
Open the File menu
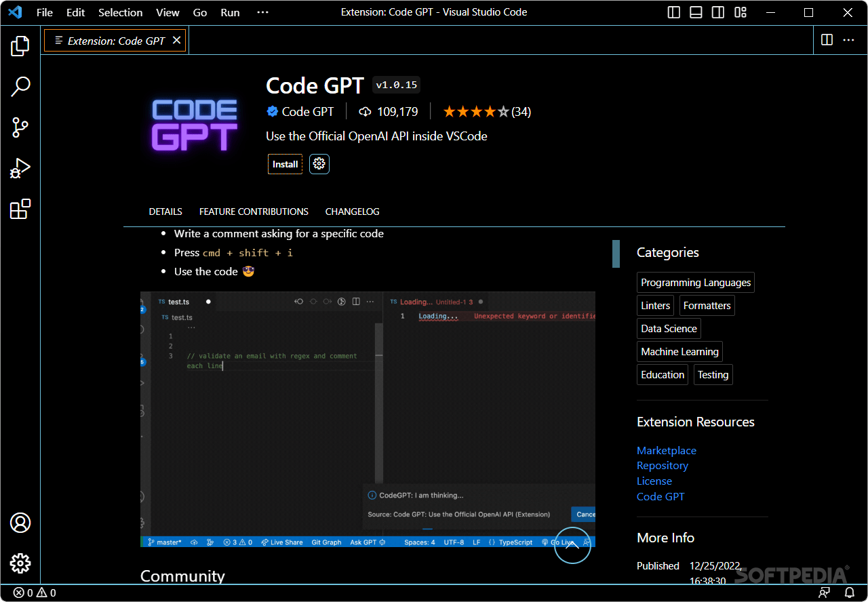pos(45,12)
